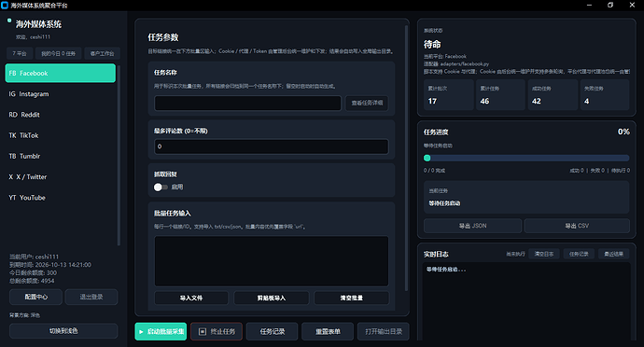Focus the 任务名称 input field
The height and width of the screenshot is (347, 644).
[247, 103]
